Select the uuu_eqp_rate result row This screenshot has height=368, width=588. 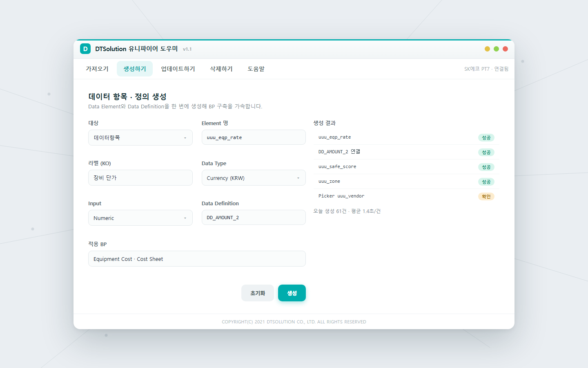(406, 137)
